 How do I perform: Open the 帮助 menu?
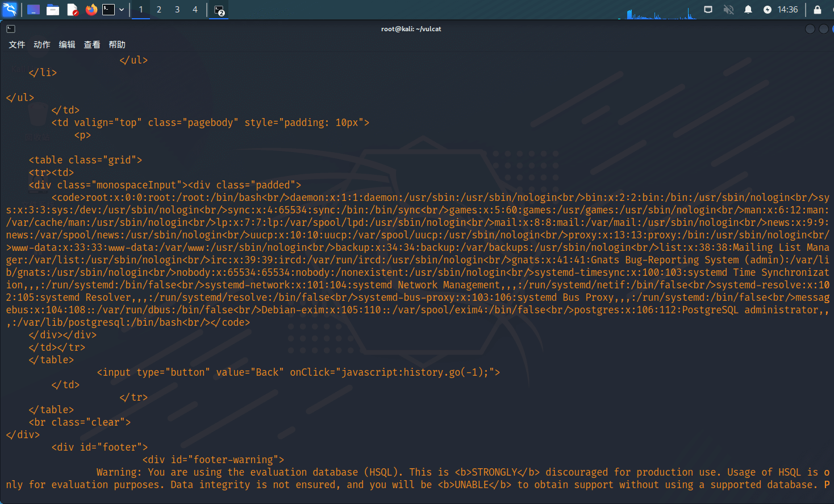tap(117, 45)
